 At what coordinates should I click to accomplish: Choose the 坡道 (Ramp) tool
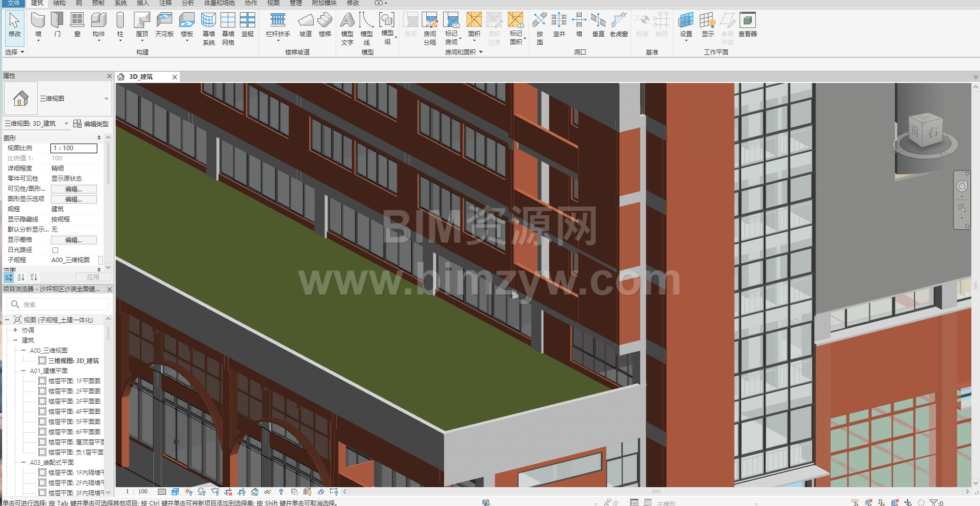coord(306,25)
